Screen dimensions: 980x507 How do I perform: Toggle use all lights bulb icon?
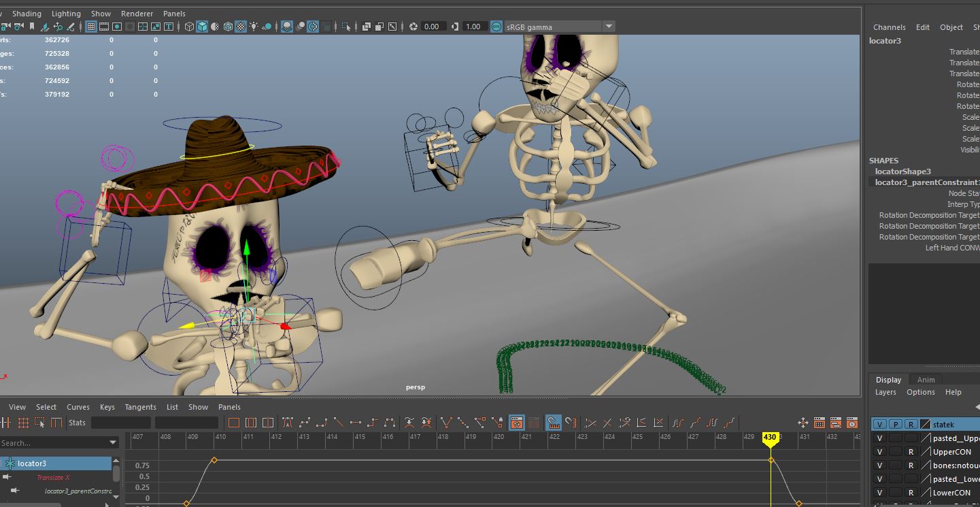click(x=254, y=27)
